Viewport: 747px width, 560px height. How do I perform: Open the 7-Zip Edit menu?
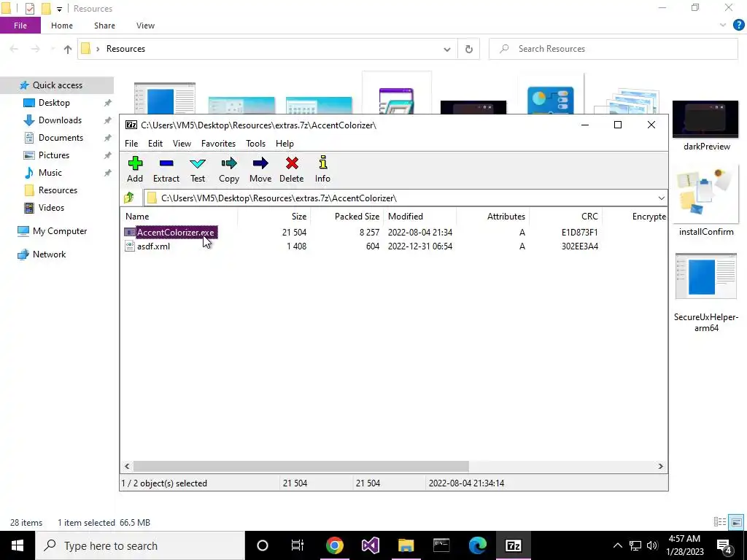(155, 144)
